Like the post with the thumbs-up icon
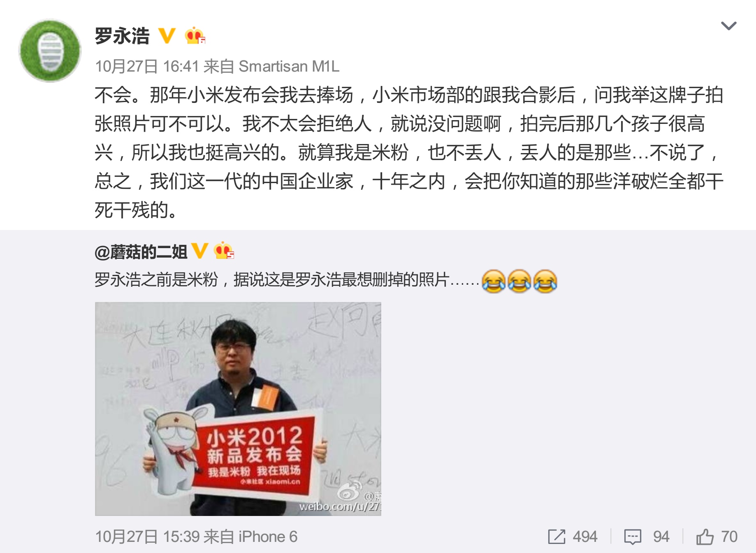Viewport: 756px width, 553px height. click(x=705, y=537)
